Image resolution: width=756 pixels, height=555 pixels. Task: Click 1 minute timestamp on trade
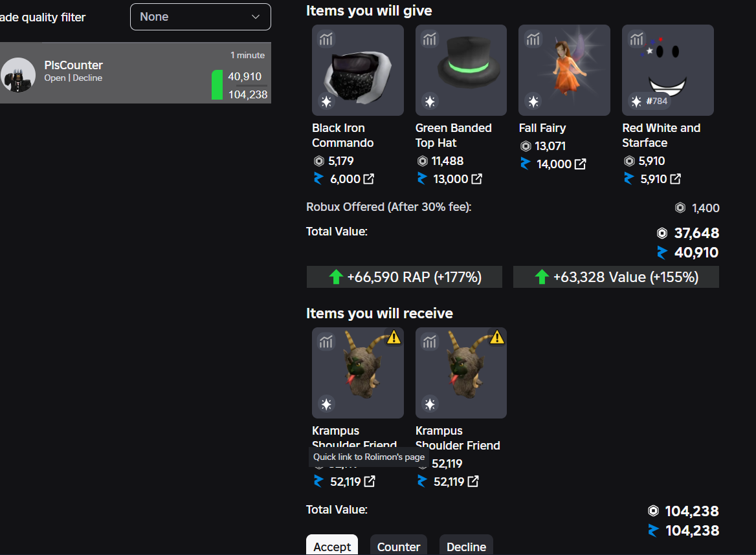point(247,56)
